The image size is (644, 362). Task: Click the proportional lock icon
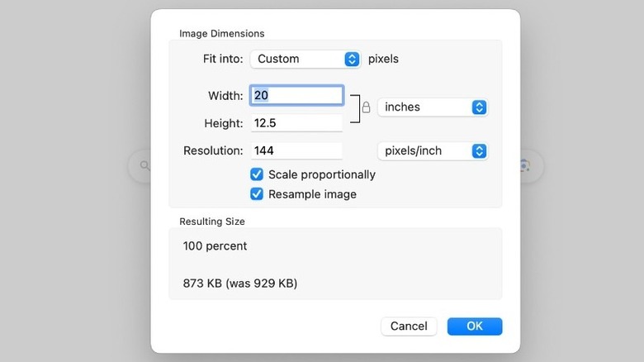[366, 107]
